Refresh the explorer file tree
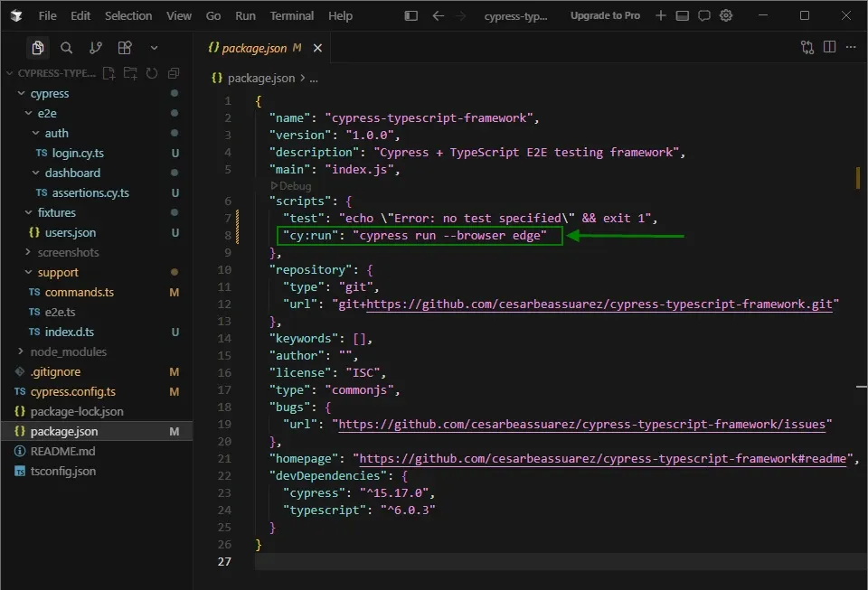868x590 pixels. (152, 73)
